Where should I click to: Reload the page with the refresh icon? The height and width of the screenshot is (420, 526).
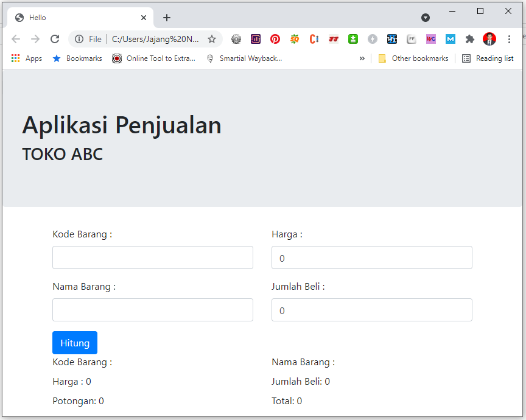pyautogui.click(x=55, y=38)
